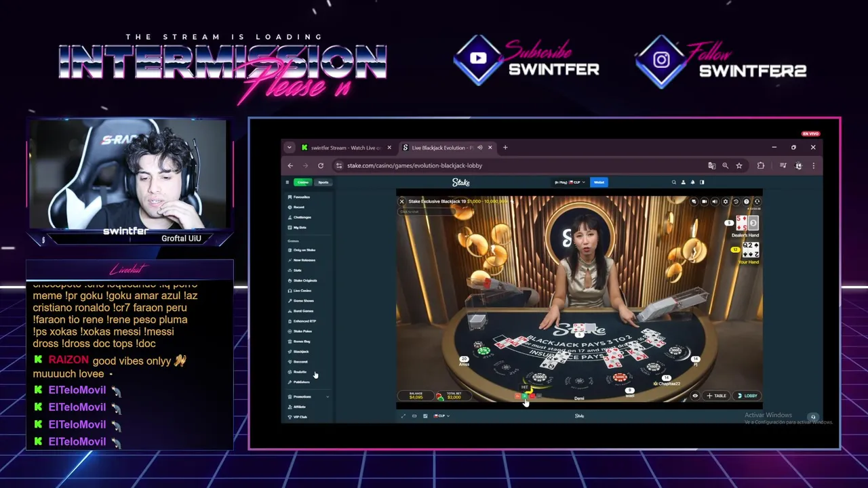The width and height of the screenshot is (868, 488).
Task: Open Stake Originals category
Action: click(302, 281)
